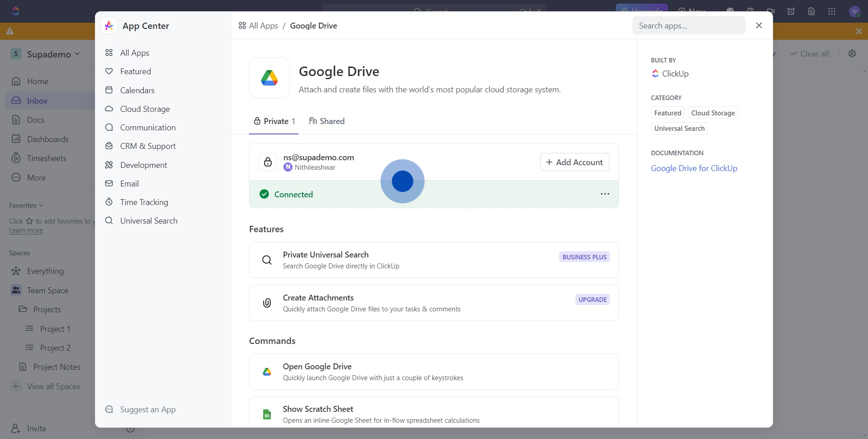868x439 pixels.
Task: Dismiss the orange warning banner
Action: (x=859, y=31)
